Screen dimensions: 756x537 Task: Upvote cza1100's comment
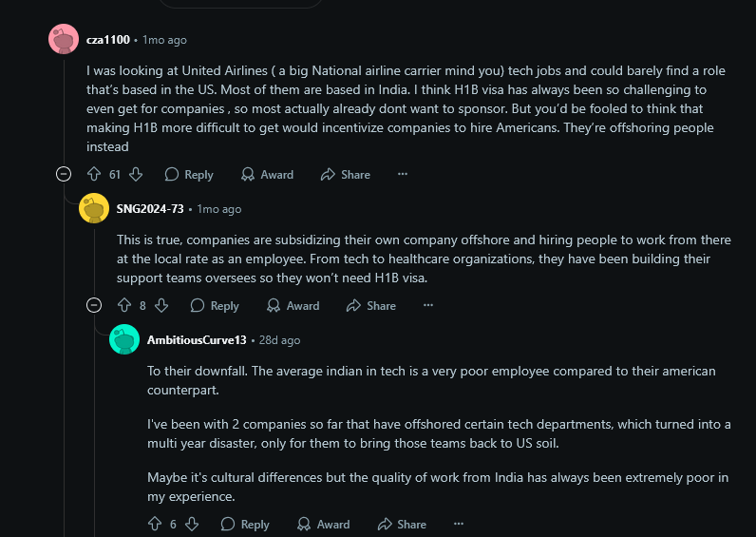pos(93,174)
